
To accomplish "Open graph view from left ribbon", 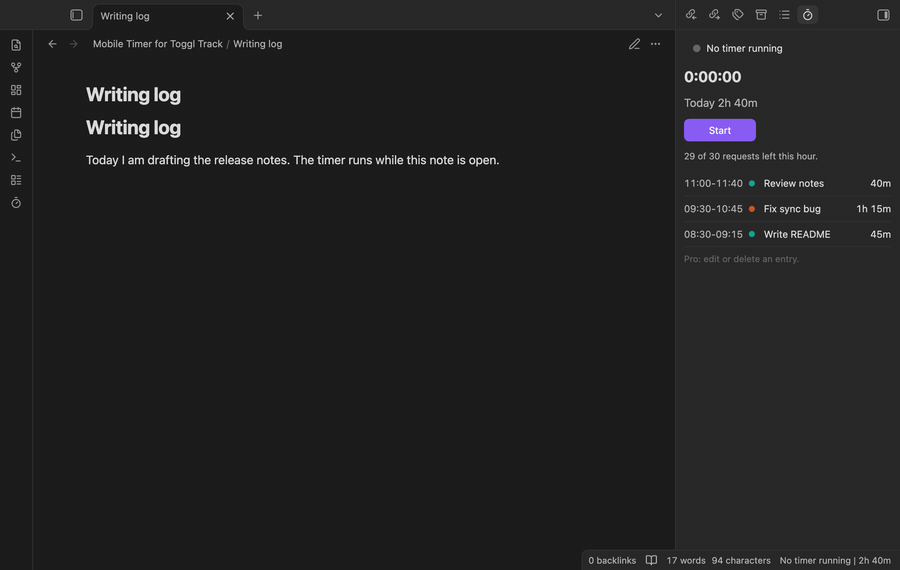I will pos(16,68).
